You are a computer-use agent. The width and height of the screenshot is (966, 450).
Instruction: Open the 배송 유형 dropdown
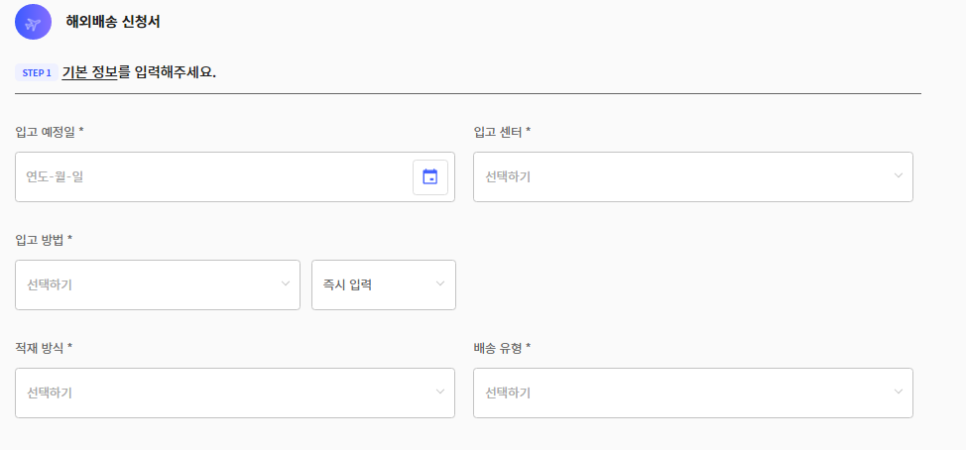click(x=693, y=393)
